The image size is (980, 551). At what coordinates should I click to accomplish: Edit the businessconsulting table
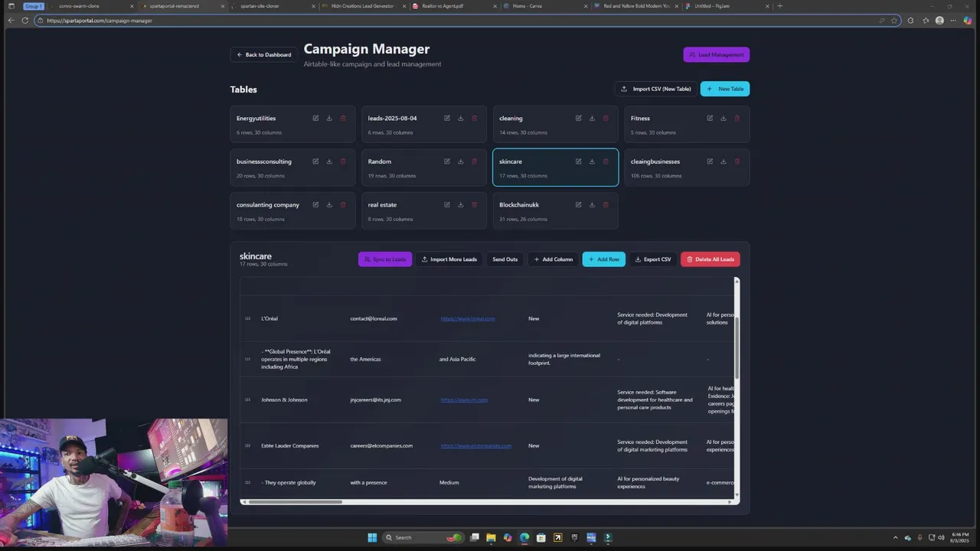coord(315,161)
